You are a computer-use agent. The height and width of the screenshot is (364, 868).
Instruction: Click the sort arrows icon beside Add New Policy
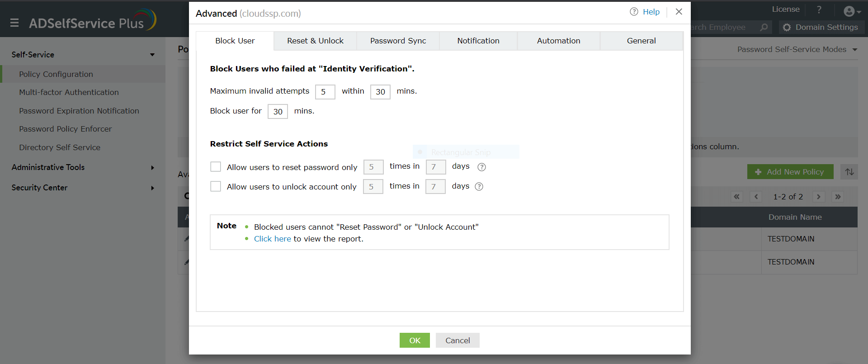point(849,172)
